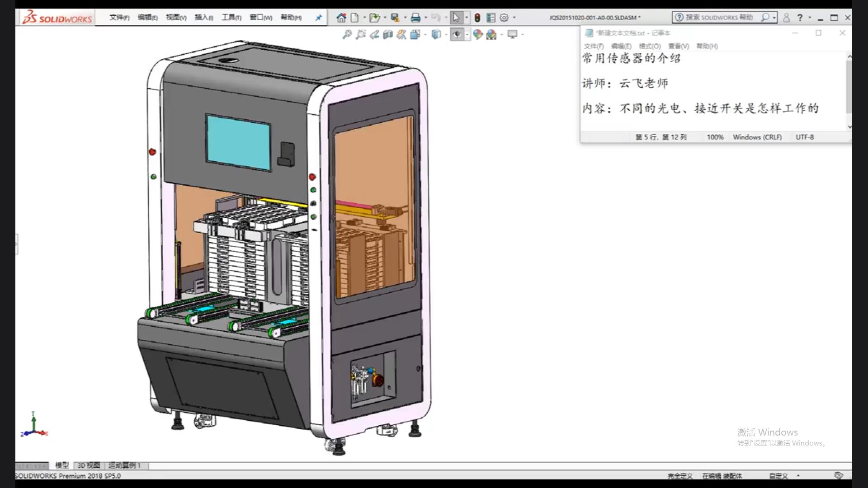This screenshot has height=488, width=868.
Task: Click the SOLIDWORKS help search field
Action: pyautogui.click(x=719, y=17)
